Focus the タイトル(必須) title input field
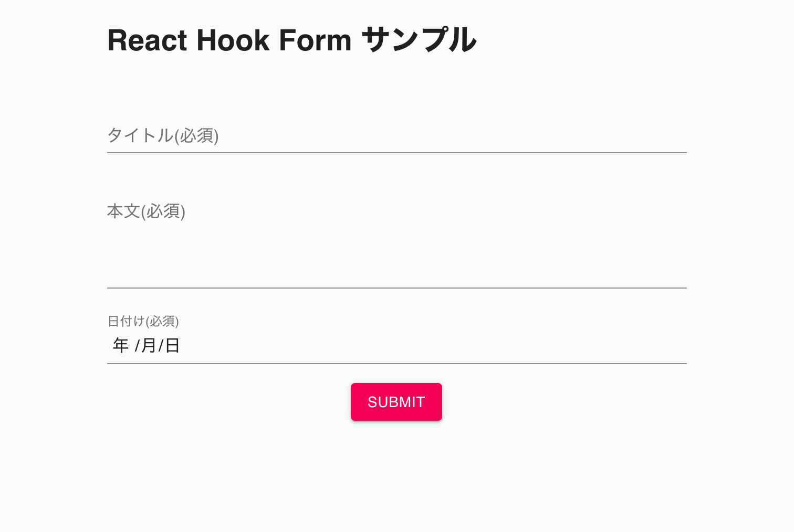 tap(368, 136)
